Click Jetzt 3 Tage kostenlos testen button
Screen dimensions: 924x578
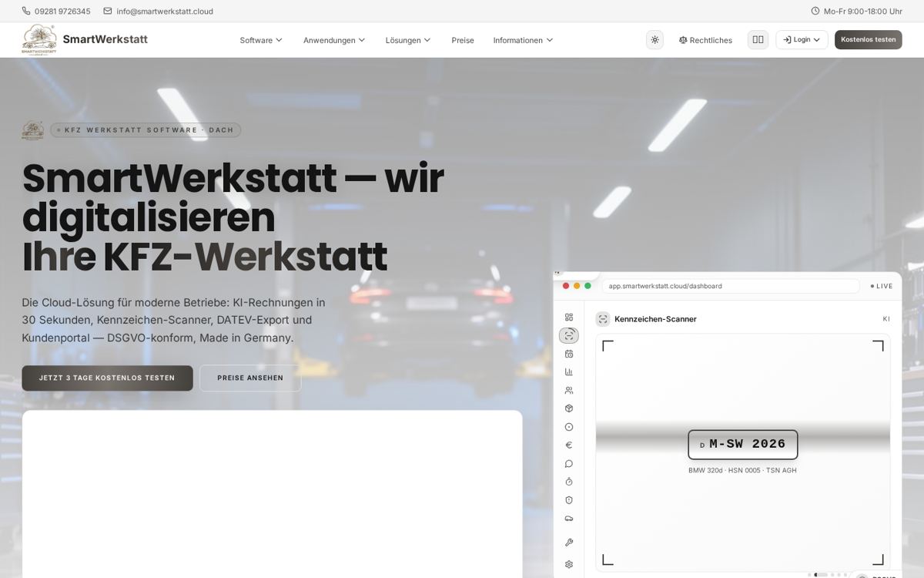(107, 378)
